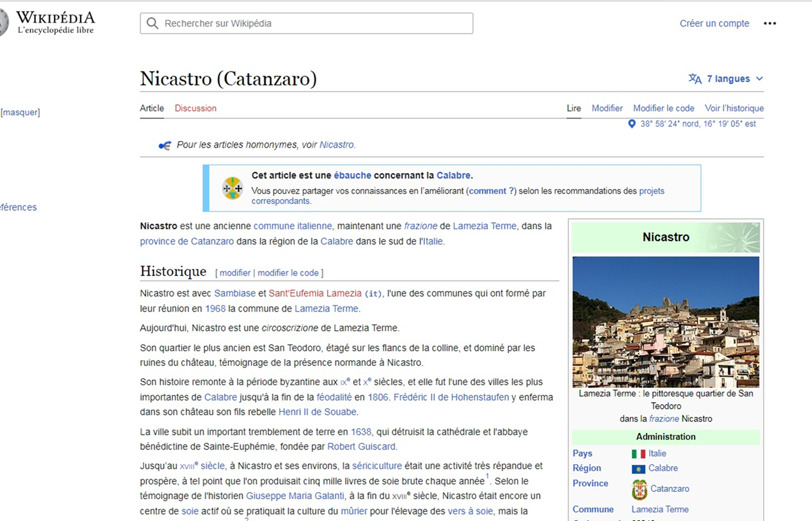Switch to the Discussion tab
812x521 pixels.
click(x=196, y=108)
